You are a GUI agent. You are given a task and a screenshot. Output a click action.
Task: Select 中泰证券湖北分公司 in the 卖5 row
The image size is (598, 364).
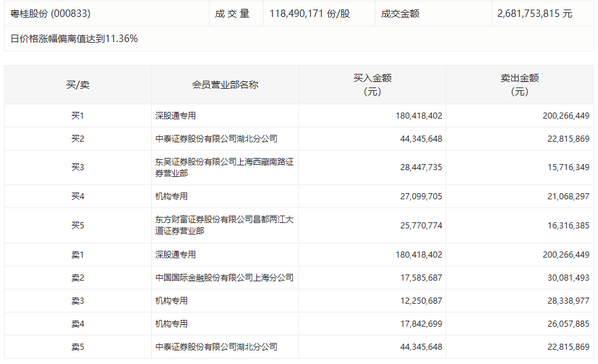[216, 347]
